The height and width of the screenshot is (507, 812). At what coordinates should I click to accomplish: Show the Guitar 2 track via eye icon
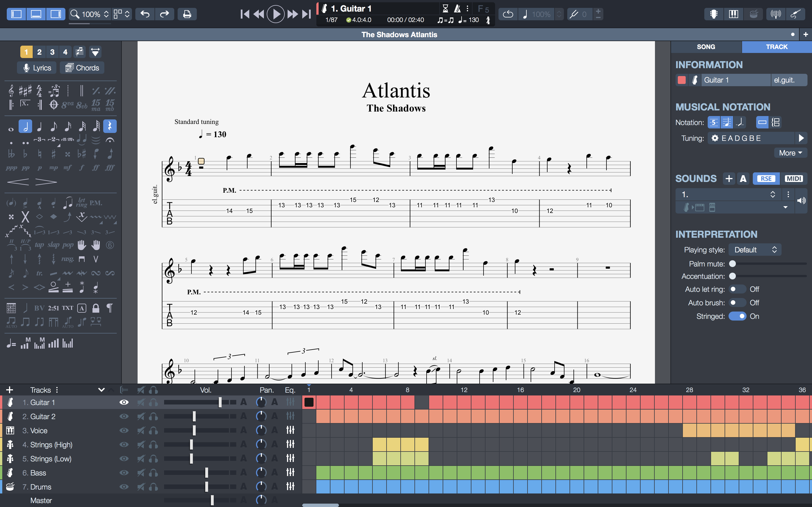point(124,417)
